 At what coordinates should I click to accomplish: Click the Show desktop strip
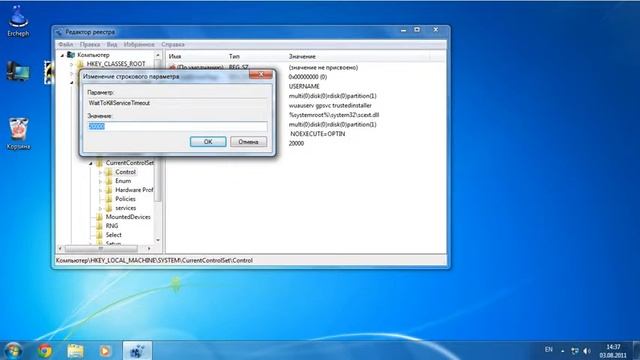(x=636, y=351)
